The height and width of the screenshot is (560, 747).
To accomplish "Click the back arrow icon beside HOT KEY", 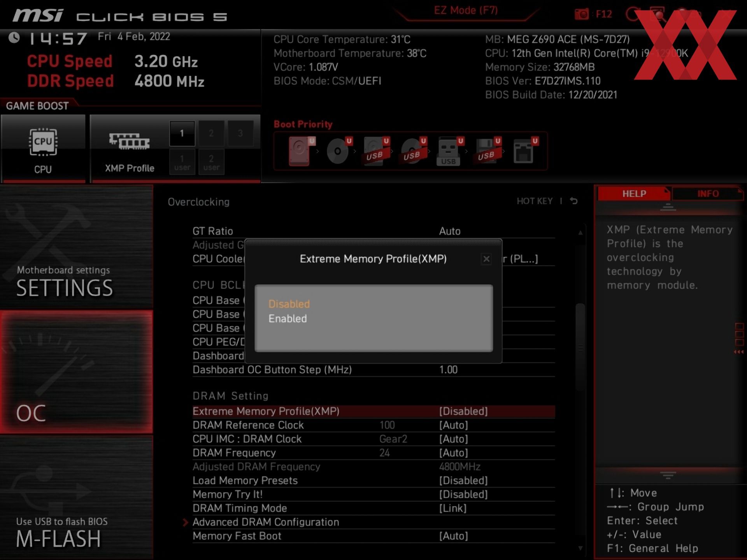I will (574, 201).
